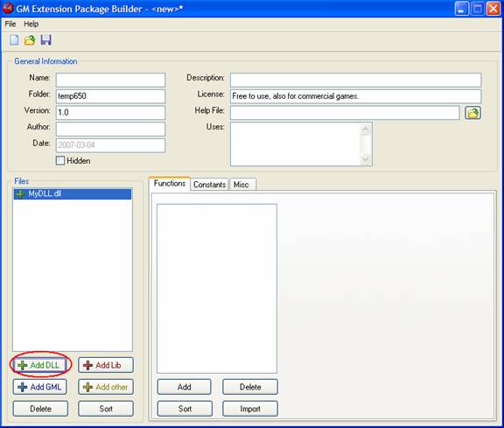This screenshot has width=504, height=428.
Task: Click the Add Lib button
Action: tap(106, 365)
